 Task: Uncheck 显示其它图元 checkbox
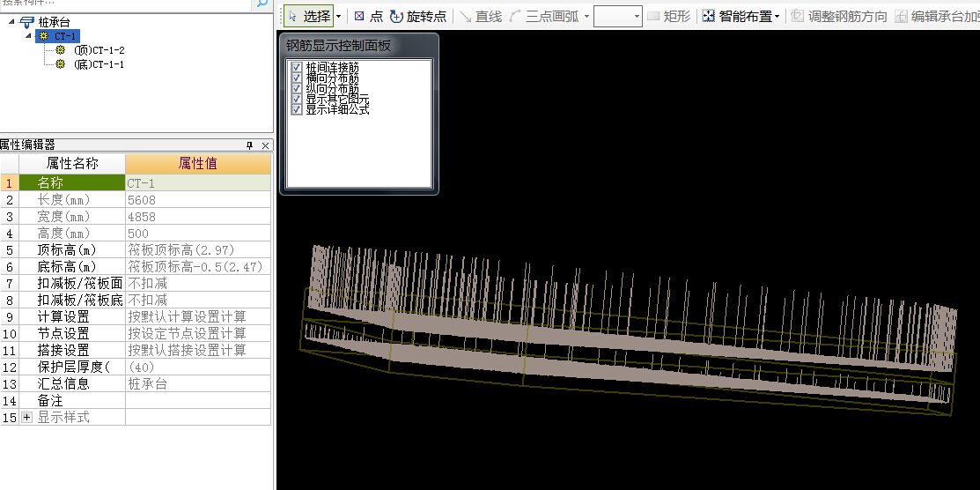[297, 99]
